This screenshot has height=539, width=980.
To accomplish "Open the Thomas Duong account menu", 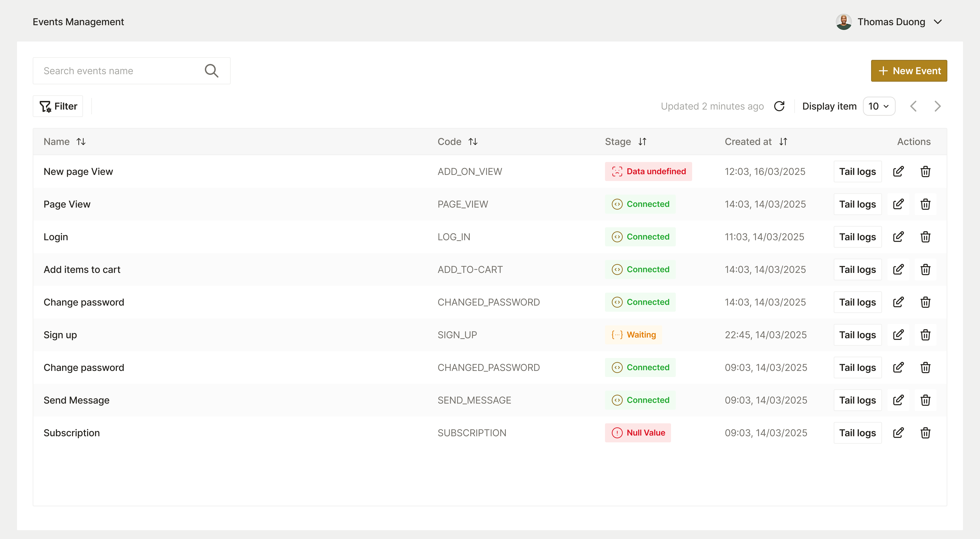I will pos(890,22).
